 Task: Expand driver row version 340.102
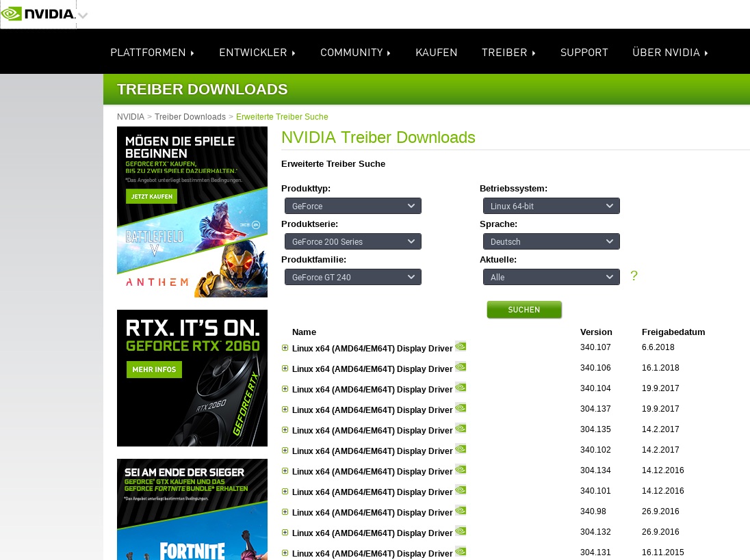point(285,451)
